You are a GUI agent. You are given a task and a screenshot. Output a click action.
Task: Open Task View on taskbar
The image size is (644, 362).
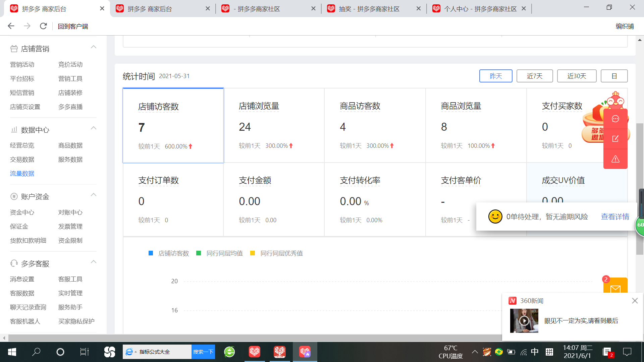[84, 352]
